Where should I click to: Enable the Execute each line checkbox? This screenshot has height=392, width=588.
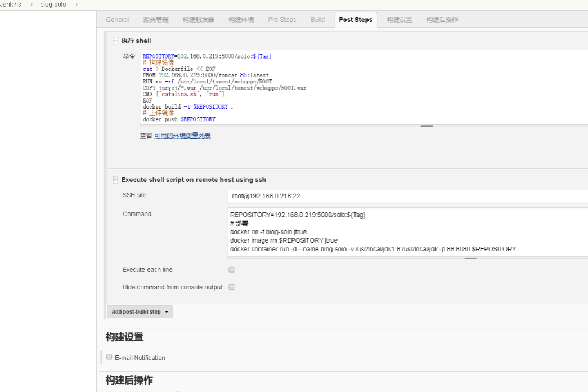click(231, 270)
